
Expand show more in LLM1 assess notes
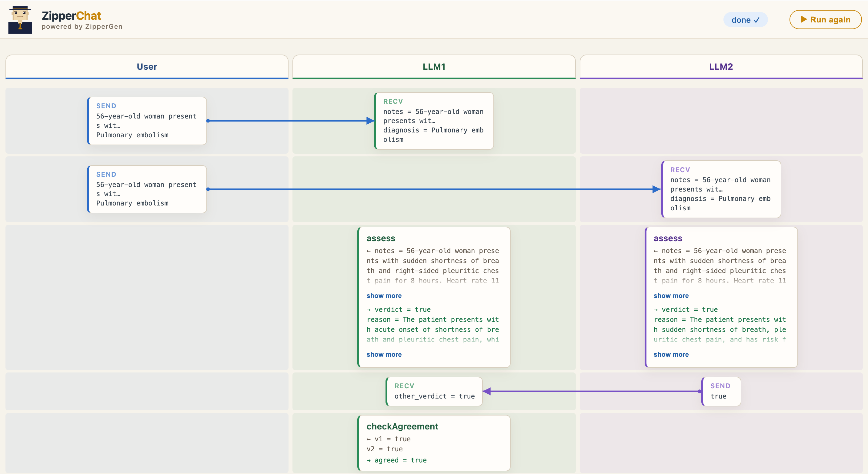tap(384, 296)
